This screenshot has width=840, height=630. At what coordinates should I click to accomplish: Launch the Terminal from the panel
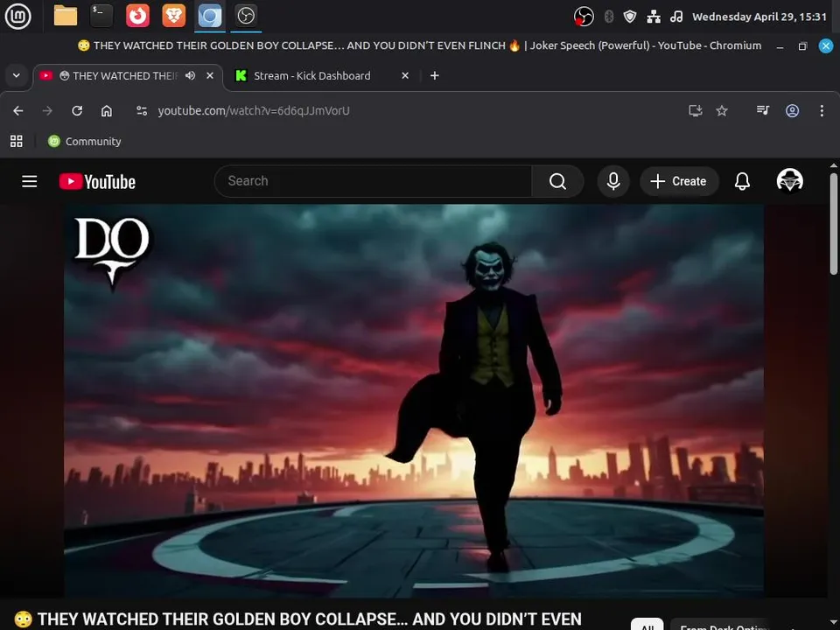[101, 16]
